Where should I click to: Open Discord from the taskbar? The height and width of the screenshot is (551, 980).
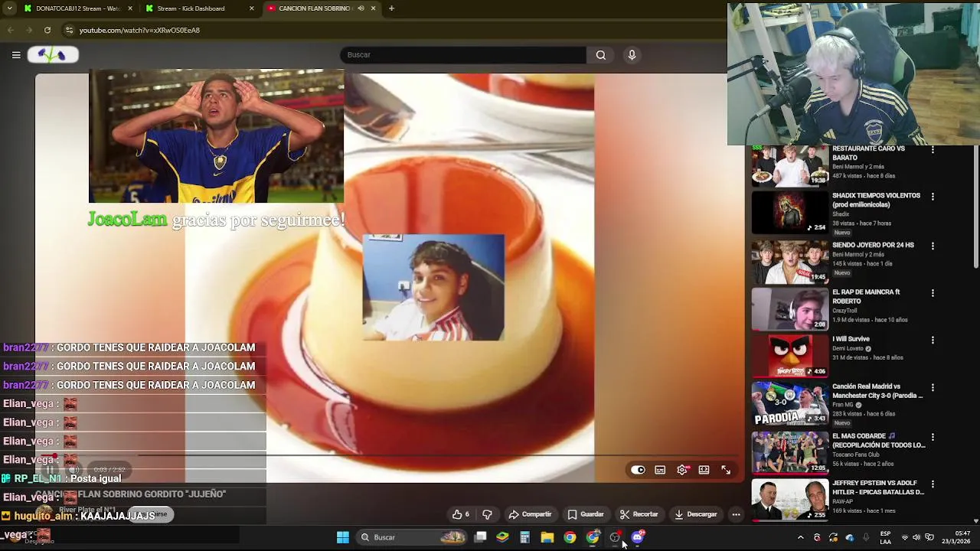point(637,537)
